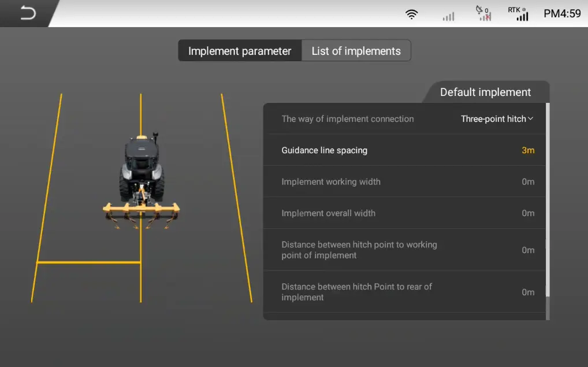This screenshot has height=367, width=588.
Task: Switch to the List of implements tab
Action: 356,51
